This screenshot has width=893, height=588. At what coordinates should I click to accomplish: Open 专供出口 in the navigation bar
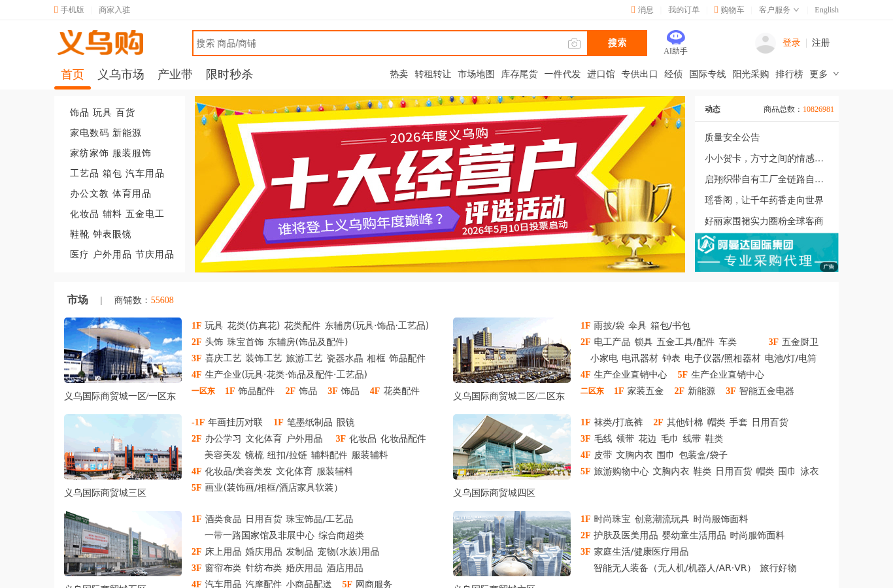click(x=639, y=74)
